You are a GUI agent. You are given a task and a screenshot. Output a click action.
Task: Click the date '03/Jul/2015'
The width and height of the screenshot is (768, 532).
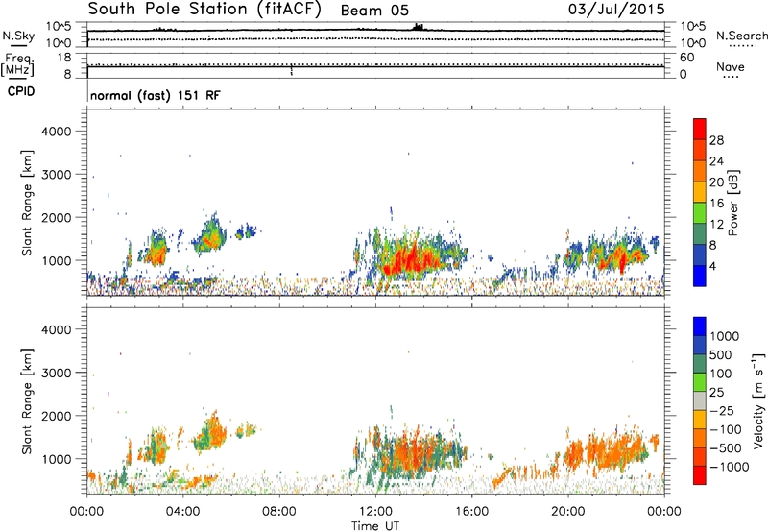616,9
